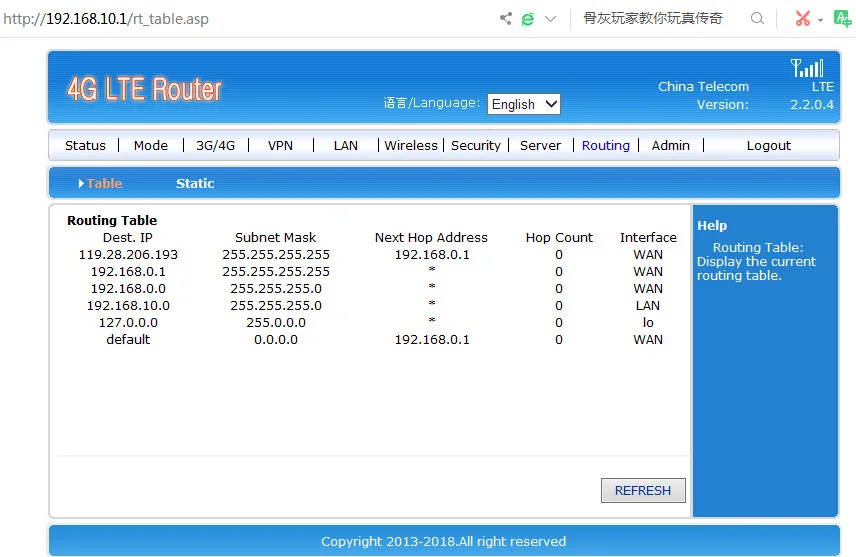Click the 127.0.0.0 destination cell

point(128,322)
